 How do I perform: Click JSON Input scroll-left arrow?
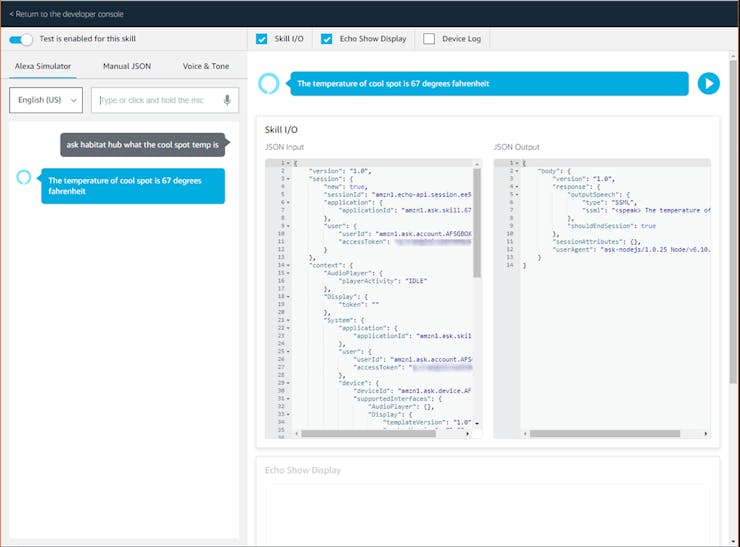(296, 434)
